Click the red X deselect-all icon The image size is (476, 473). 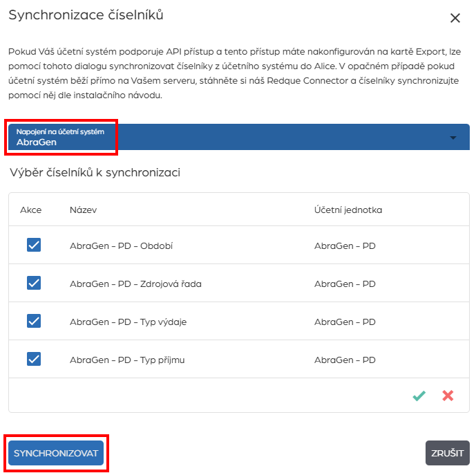click(x=448, y=396)
